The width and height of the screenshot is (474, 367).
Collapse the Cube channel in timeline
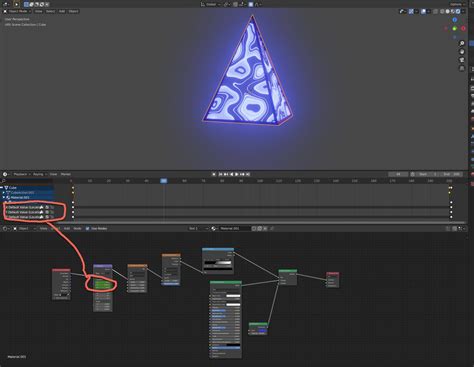(2, 188)
